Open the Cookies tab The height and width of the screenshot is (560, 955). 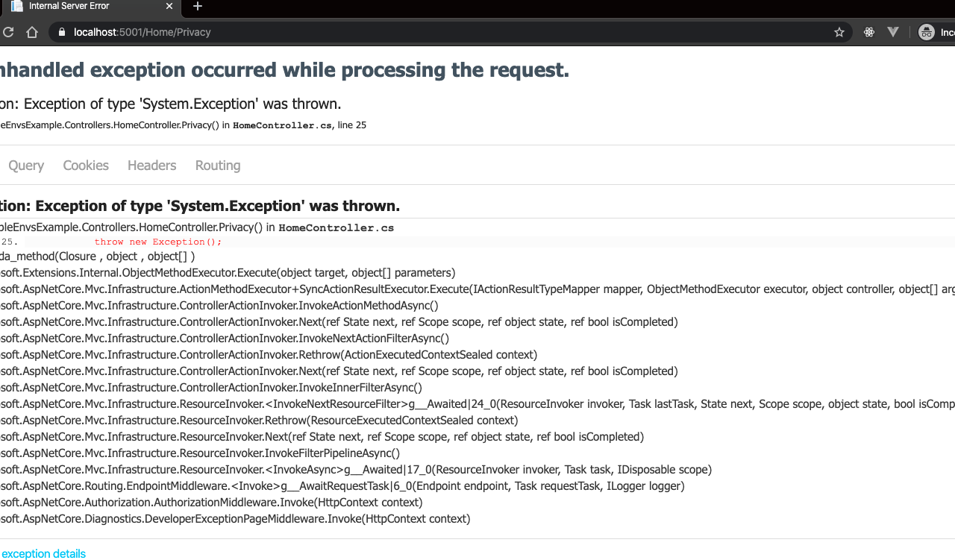(x=86, y=166)
